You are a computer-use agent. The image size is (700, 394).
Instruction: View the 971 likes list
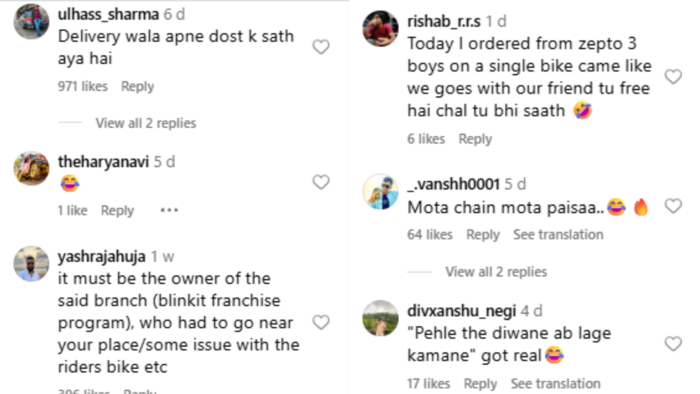click(x=83, y=86)
